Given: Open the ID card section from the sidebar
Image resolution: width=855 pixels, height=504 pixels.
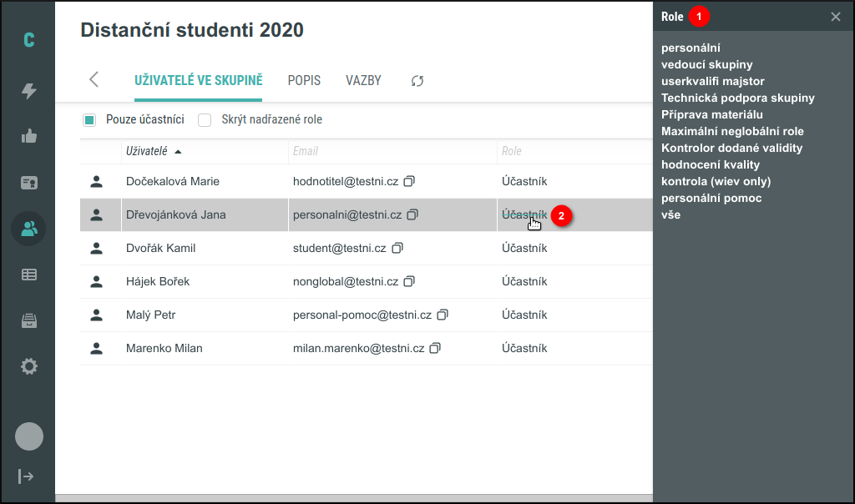Looking at the screenshot, I should pyautogui.click(x=28, y=182).
